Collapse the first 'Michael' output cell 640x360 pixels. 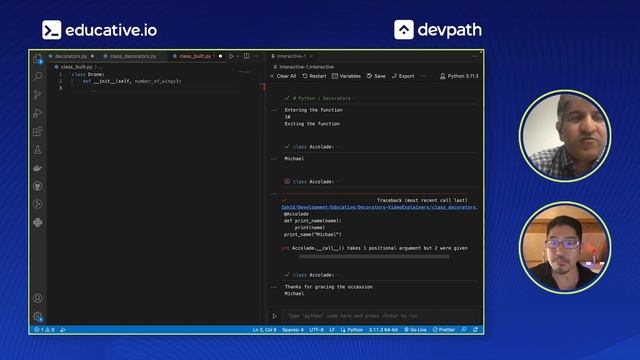[x=274, y=159]
